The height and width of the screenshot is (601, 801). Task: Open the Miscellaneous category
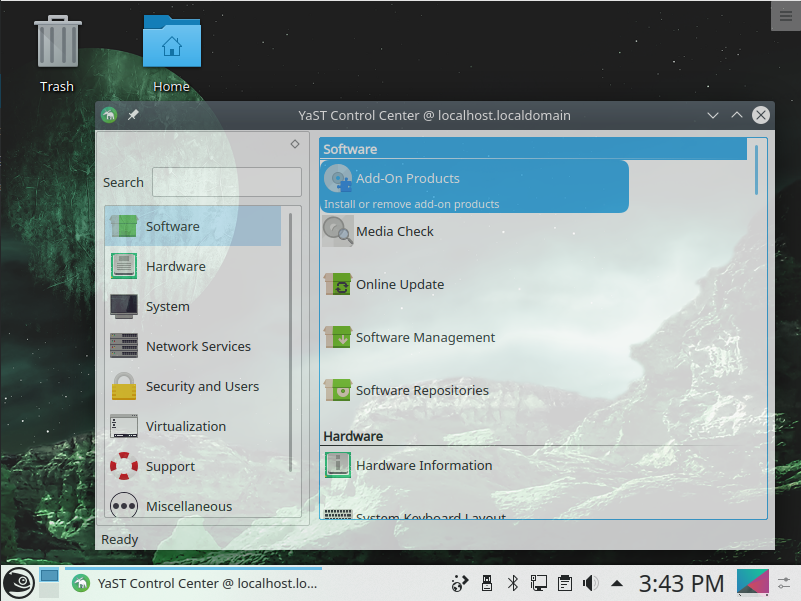[x=188, y=506]
